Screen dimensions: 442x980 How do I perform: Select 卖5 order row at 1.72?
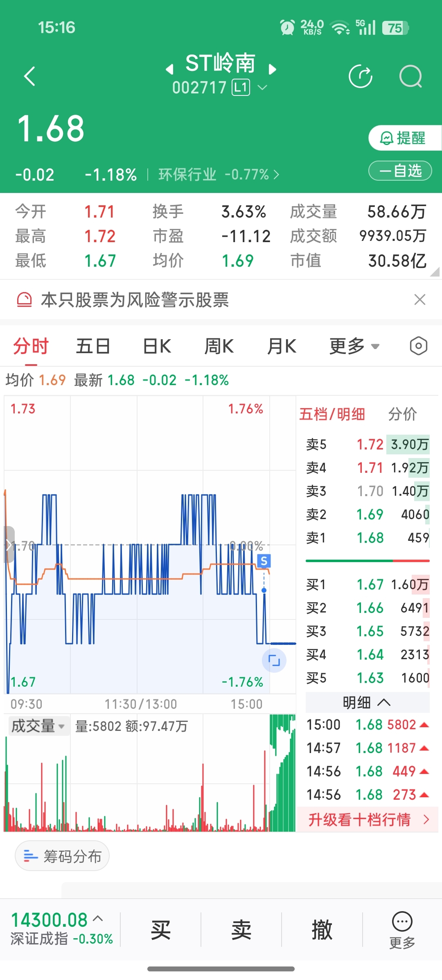click(368, 444)
